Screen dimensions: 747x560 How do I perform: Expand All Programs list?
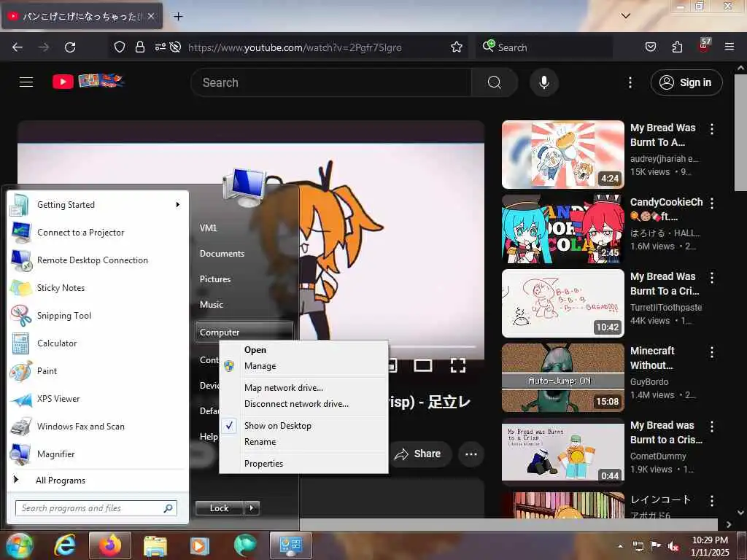[98, 480]
